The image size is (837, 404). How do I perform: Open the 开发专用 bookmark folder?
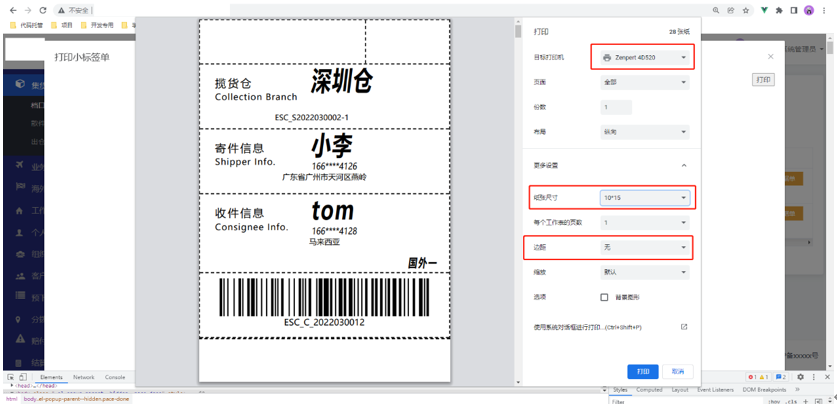click(97, 25)
